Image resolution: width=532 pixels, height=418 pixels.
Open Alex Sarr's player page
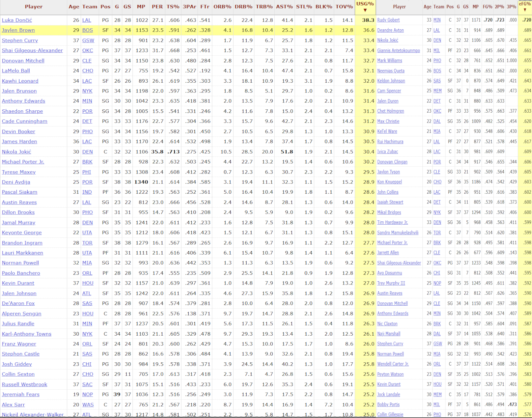[13, 405]
